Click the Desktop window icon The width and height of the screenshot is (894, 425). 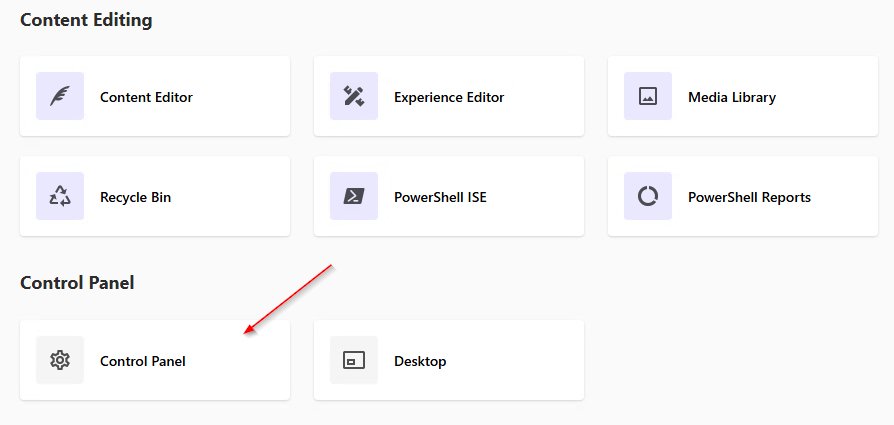354,361
